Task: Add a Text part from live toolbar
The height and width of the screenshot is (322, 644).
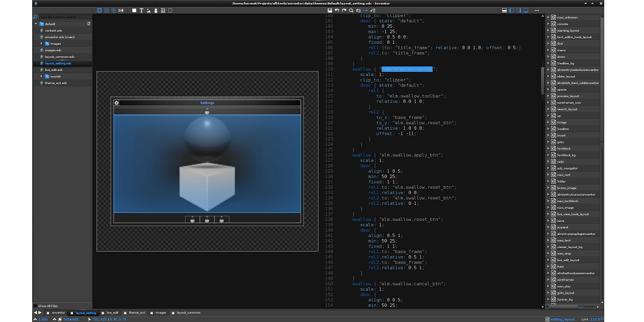Action: (141, 11)
